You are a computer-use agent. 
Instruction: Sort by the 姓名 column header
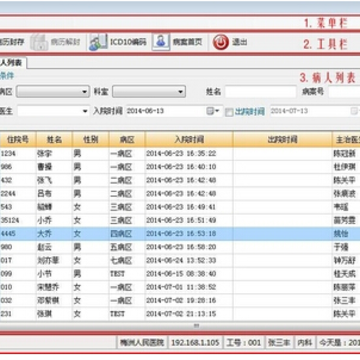click(x=54, y=140)
